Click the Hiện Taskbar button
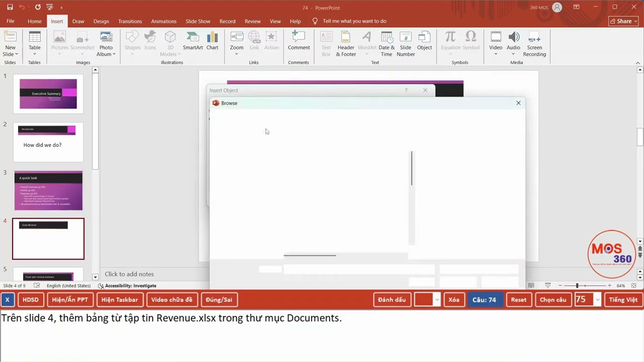Screen dimensions: 644x362 pyautogui.click(x=120, y=300)
